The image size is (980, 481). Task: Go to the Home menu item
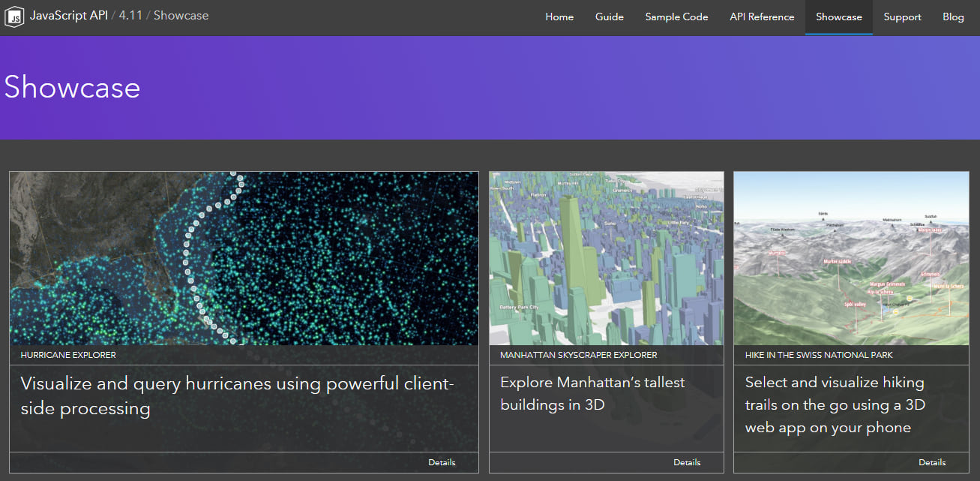point(559,17)
